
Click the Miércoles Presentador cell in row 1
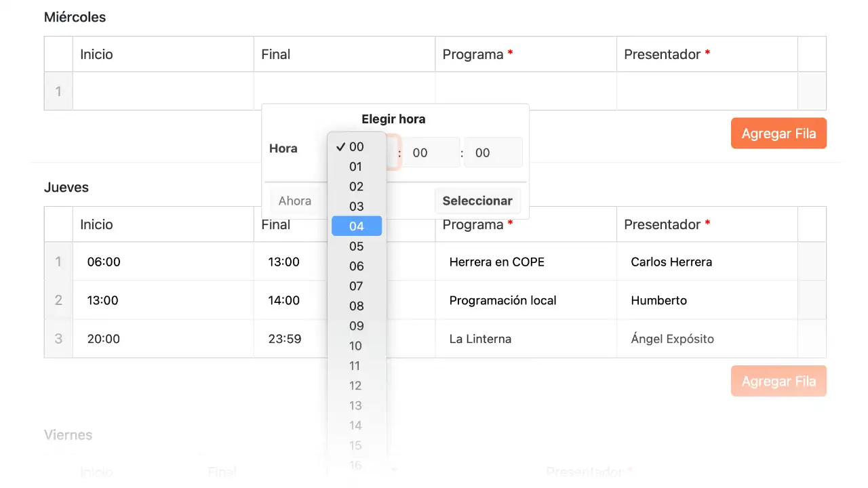tap(707, 91)
